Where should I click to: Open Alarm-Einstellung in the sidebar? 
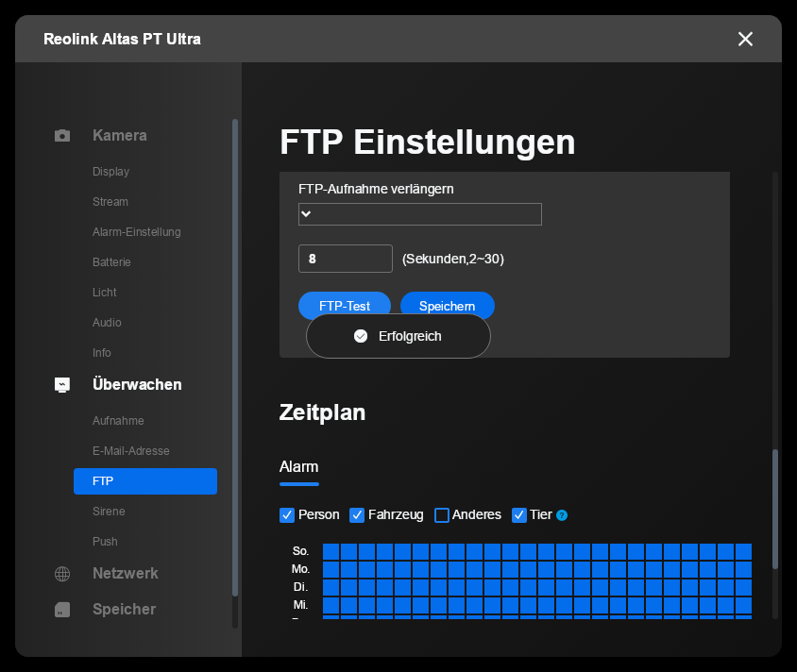137,232
